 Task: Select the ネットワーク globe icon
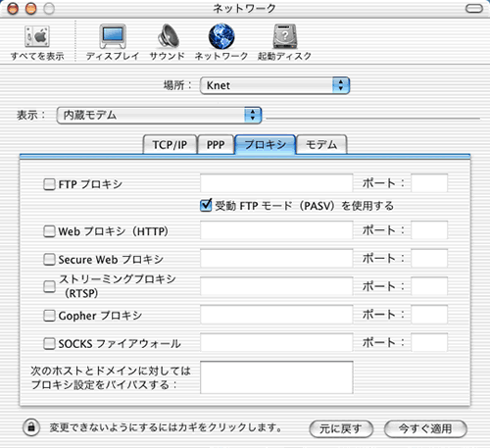[221, 36]
